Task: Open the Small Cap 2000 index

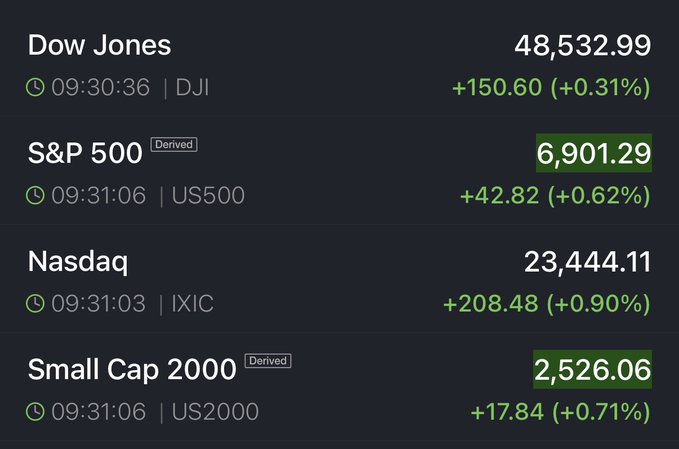Action: tap(132, 370)
